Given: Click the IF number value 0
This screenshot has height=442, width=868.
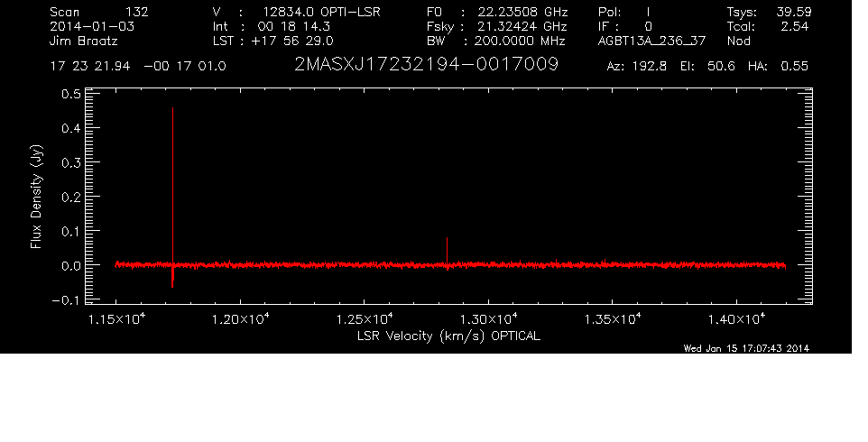Looking at the screenshot, I should (648, 26).
